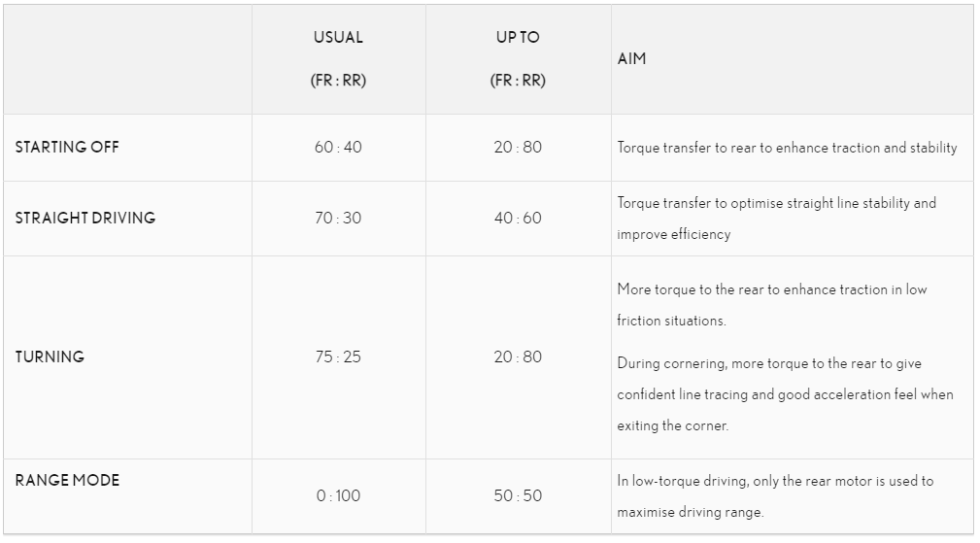Select the STRAIGHT DRIVING row label
980x543 pixels.
click(85, 218)
